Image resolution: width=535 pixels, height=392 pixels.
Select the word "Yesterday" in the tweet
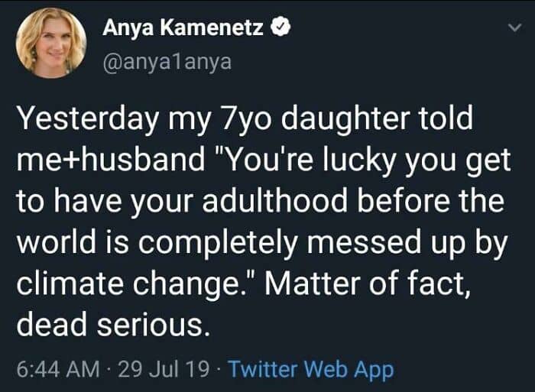tap(88, 120)
